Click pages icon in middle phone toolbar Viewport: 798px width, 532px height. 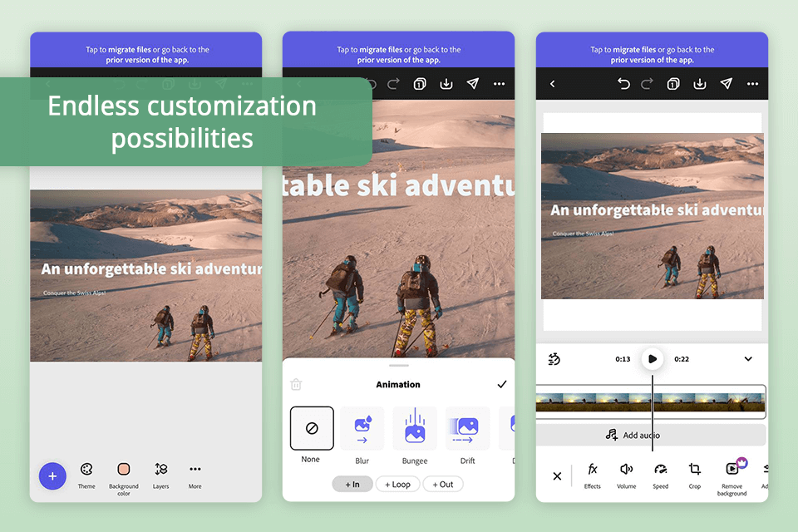click(x=420, y=83)
